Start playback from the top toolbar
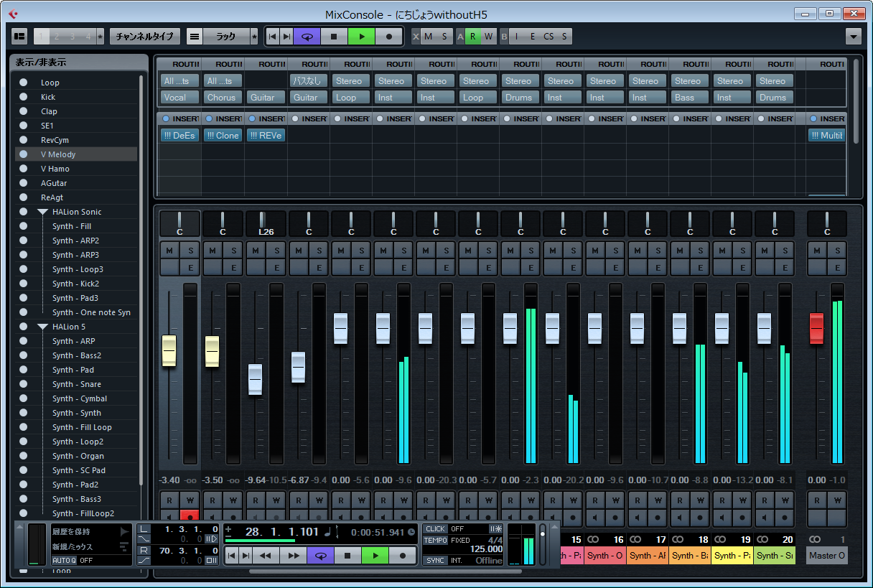This screenshot has height=588, width=873. click(362, 36)
